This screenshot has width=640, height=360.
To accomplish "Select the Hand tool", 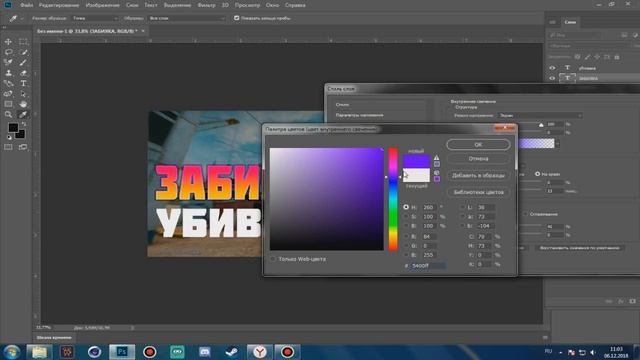I will [x=23, y=104].
